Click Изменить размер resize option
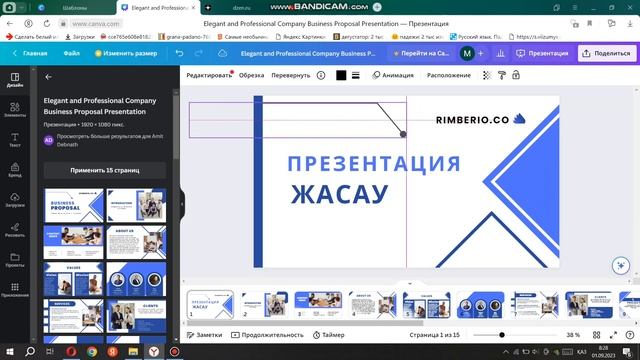Screen dimensions: 640x360 [x=126, y=53]
